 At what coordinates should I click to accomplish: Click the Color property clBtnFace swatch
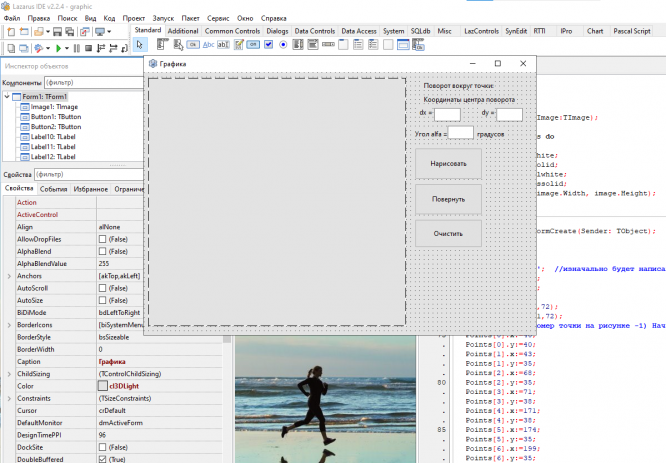coord(103,386)
